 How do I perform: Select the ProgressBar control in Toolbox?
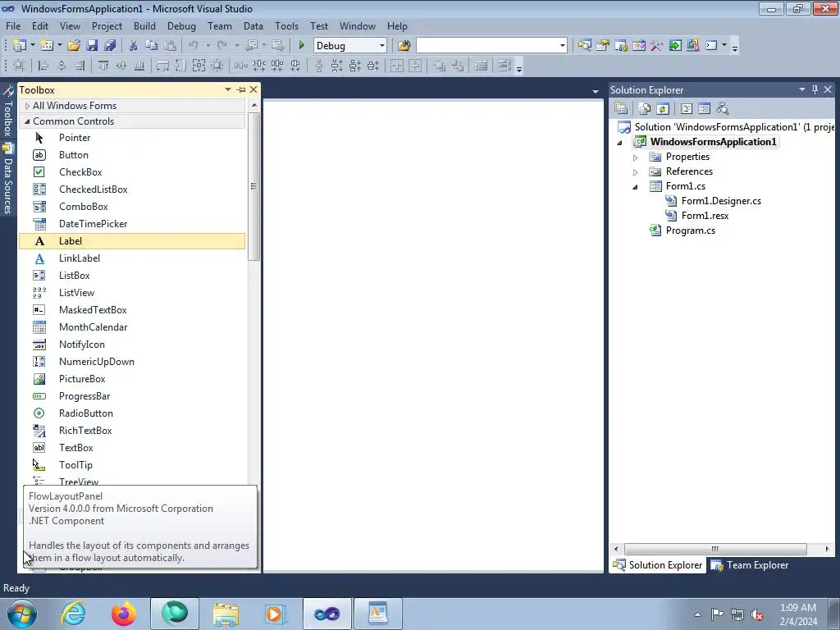[x=132, y=396]
